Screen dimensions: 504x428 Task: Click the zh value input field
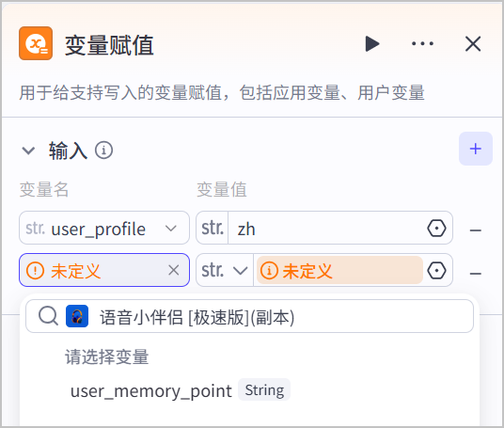[x=326, y=229]
